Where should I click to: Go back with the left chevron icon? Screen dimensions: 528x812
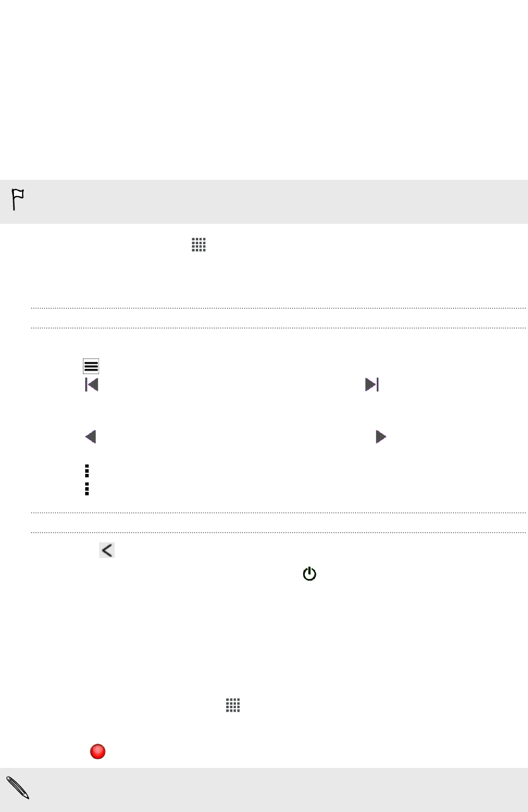[x=107, y=550]
